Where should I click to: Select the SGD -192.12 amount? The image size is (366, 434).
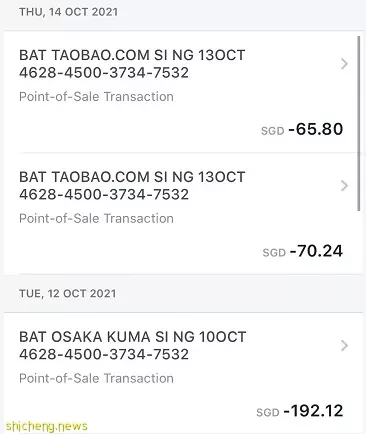(299, 411)
